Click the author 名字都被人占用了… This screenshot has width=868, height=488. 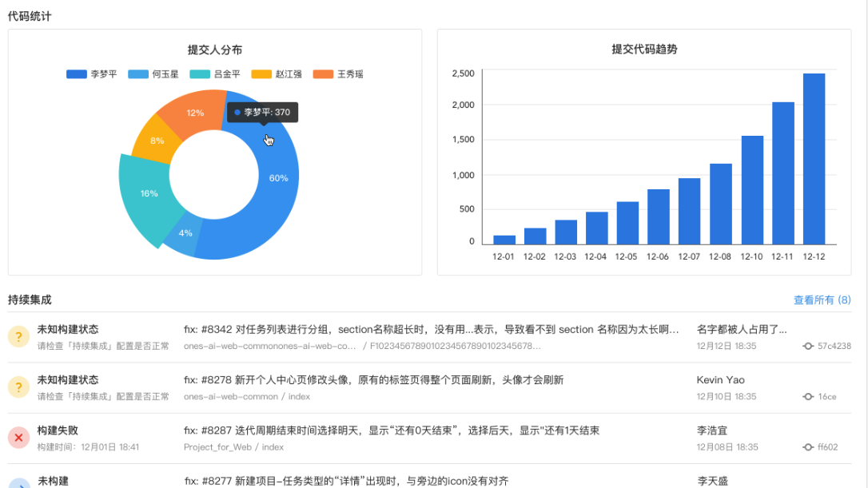(x=742, y=330)
